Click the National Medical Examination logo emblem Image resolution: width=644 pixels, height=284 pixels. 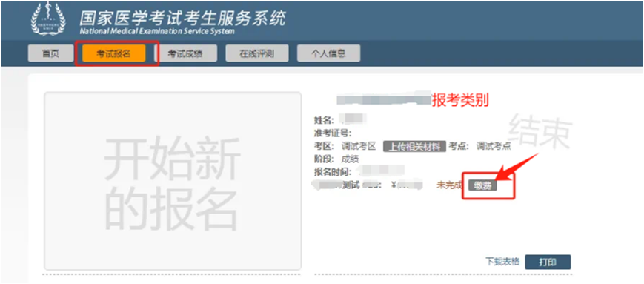[48, 19]
